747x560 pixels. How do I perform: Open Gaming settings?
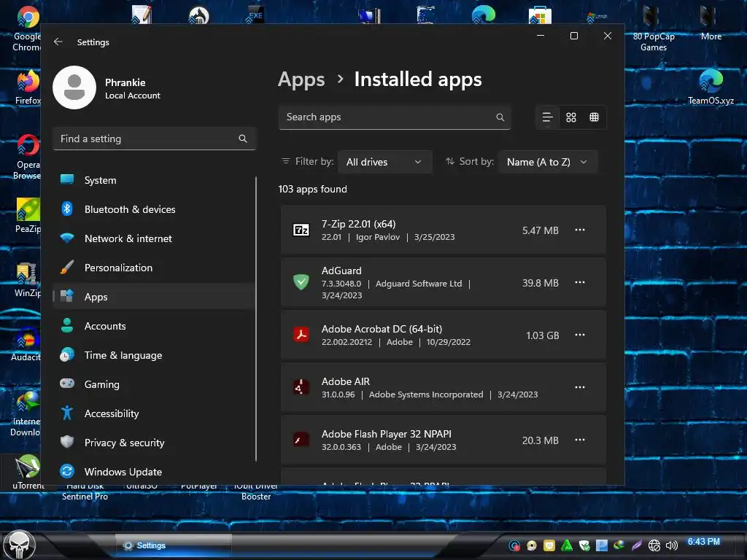(153, 384)
